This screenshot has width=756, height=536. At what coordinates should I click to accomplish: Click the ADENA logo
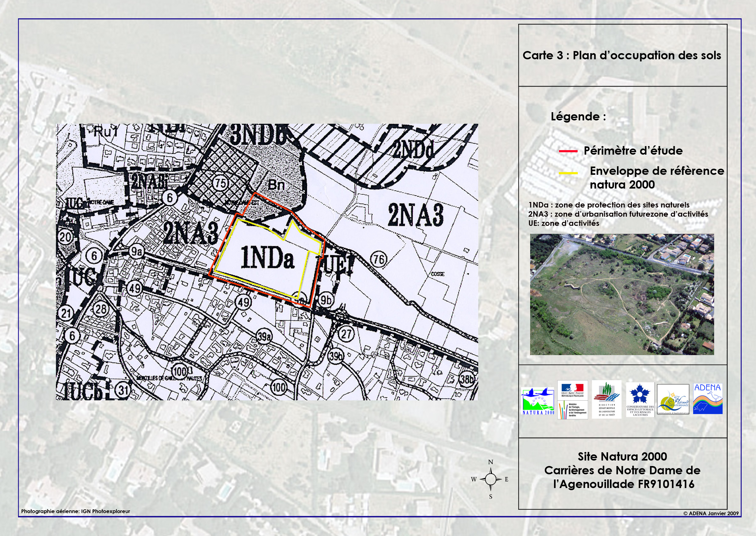[707, 398]
